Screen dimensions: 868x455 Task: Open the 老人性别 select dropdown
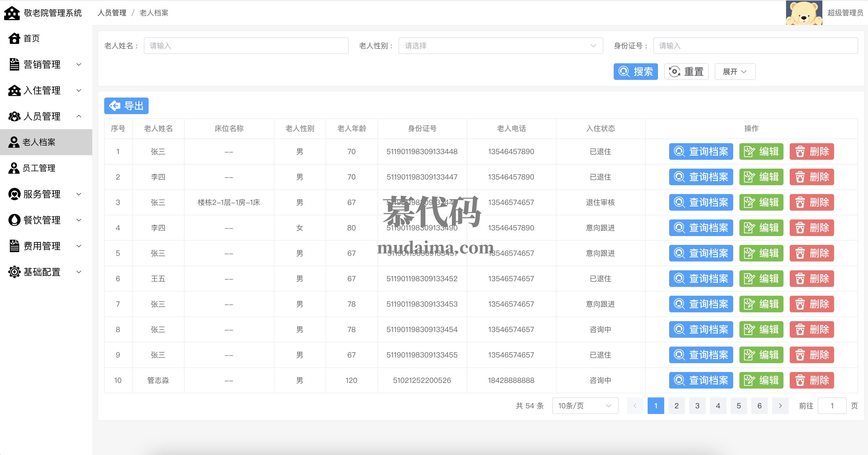[x=500, y=46]
